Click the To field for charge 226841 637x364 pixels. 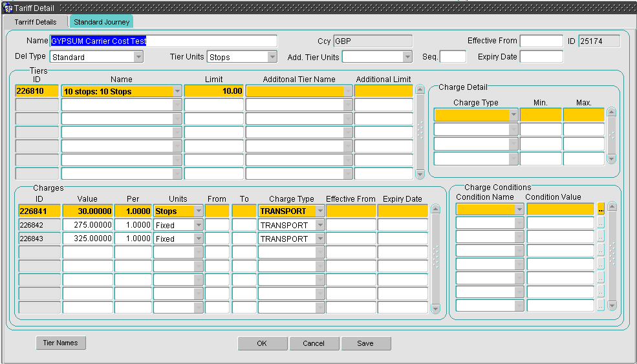[244, 211]
